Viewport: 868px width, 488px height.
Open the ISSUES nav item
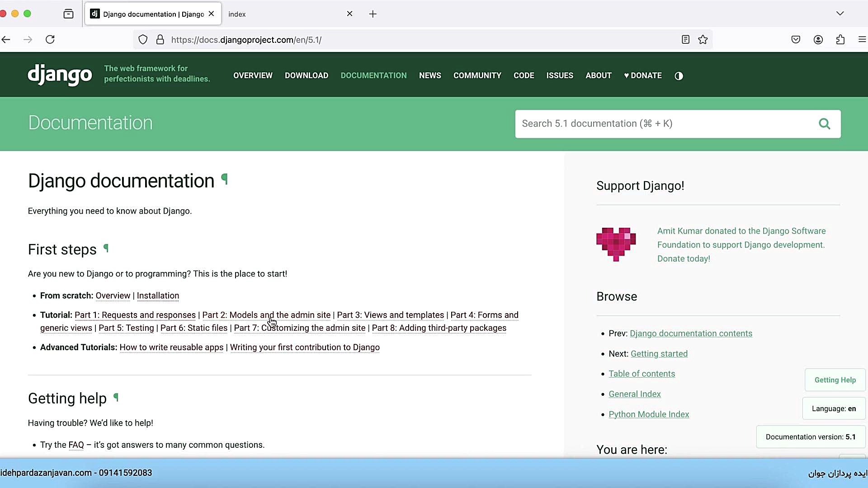(x=560, y=75)
